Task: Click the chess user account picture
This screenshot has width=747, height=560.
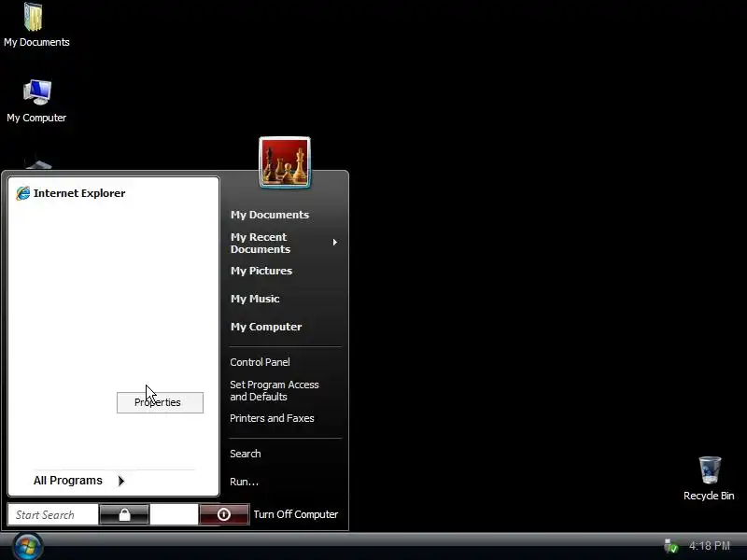Action: [285, 162]
